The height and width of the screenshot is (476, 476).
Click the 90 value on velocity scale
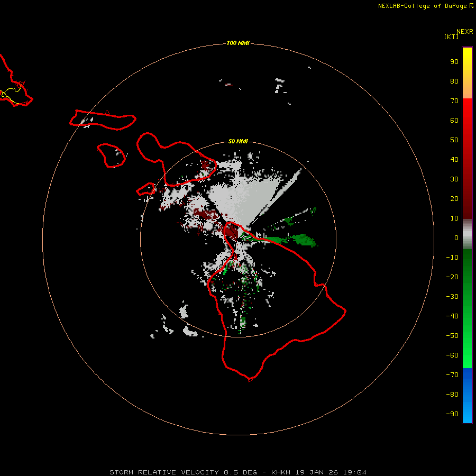click(454, 62)
